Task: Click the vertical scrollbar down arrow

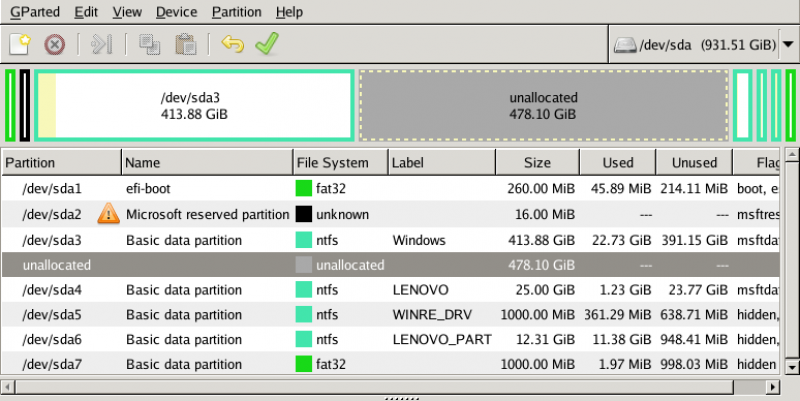Action: click(791, 366)
